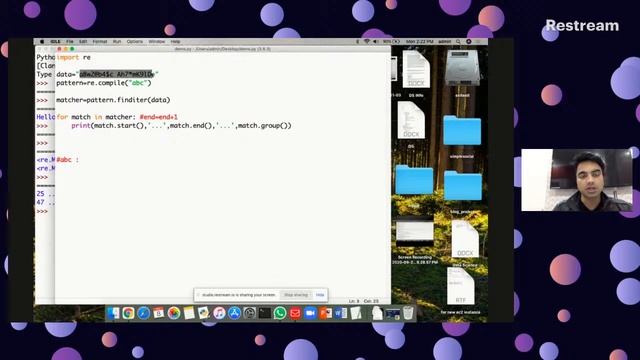Launch Google Chrome from the dock

tap(128, 313)
